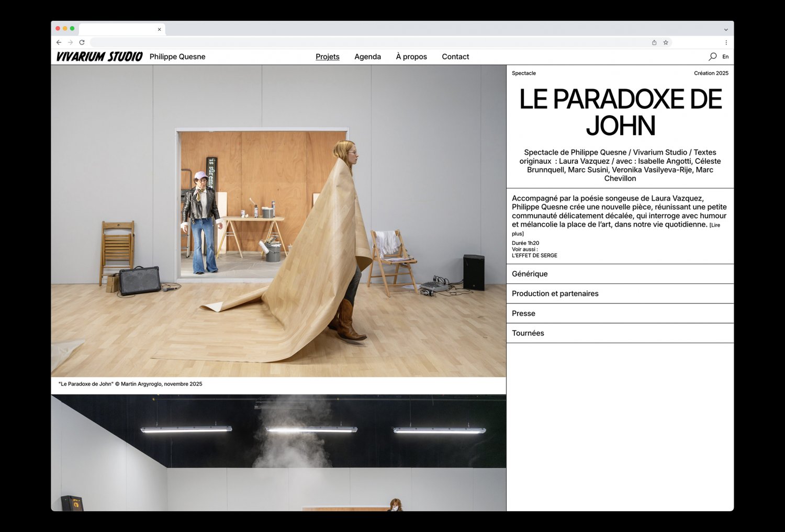Click the Vivarium Studio logo
The height and width of the screenshot is (532, 785).
point(99,56)
